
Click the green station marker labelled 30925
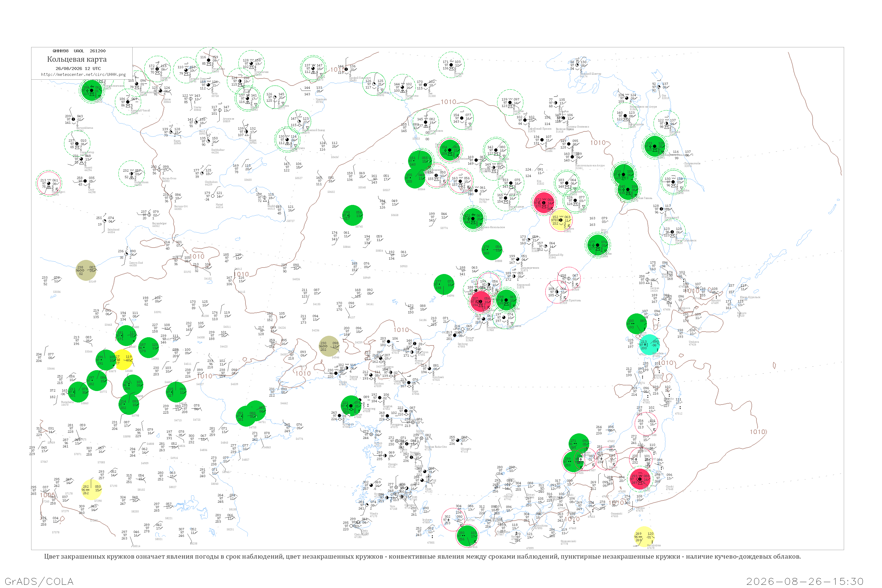click(91, 90)
